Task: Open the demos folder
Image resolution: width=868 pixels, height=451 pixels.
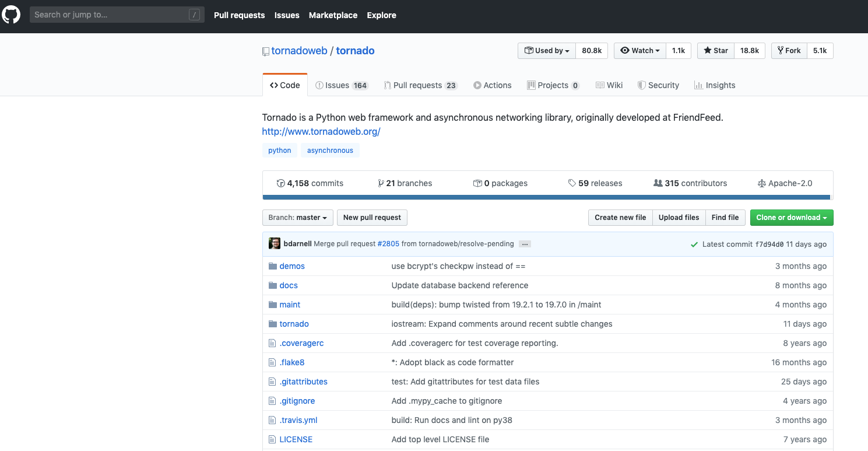Action: (292, 266)
